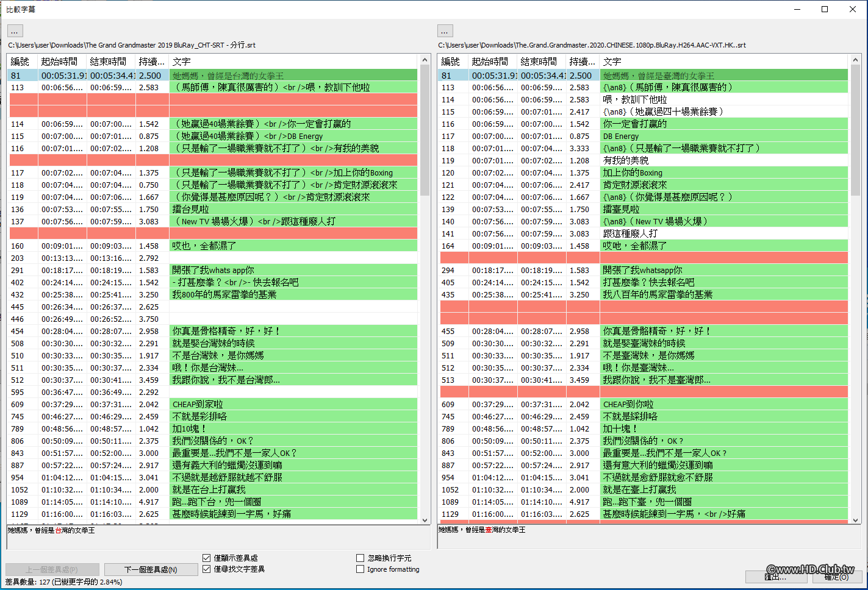
Task: Select row 81 in the left subtitle list
Action: tap(212, 76)
